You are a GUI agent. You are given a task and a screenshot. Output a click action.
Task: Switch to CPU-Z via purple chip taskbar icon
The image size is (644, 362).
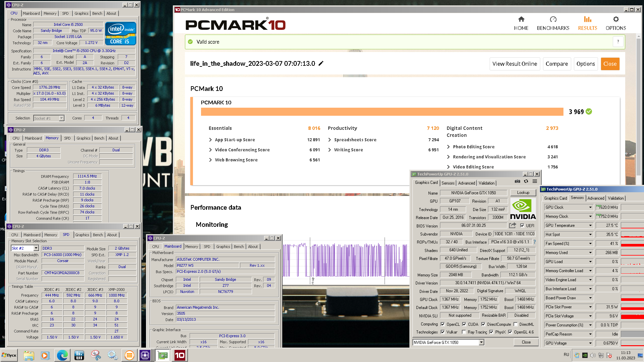tap(145, 355)
